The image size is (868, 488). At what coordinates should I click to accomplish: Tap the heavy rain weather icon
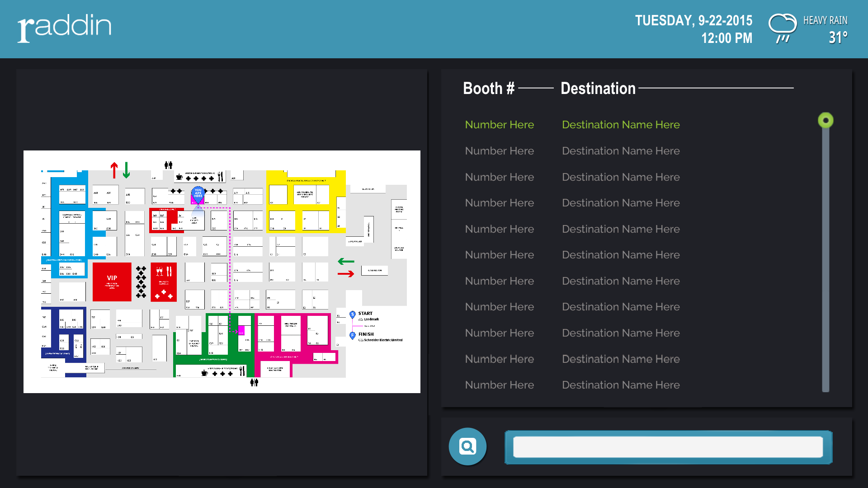click(783, 28)
